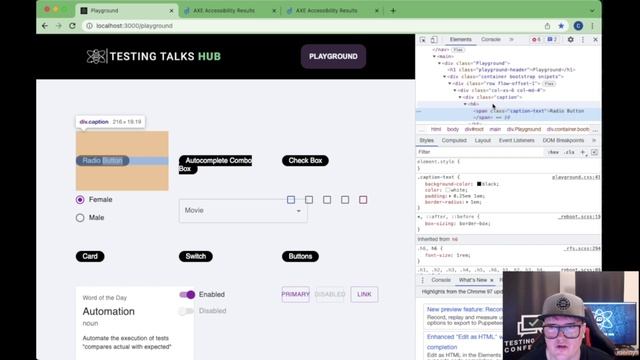Click the black background-color swatch in Styles
This screenshot has height=360, width=640.
[x=479, y=184]
